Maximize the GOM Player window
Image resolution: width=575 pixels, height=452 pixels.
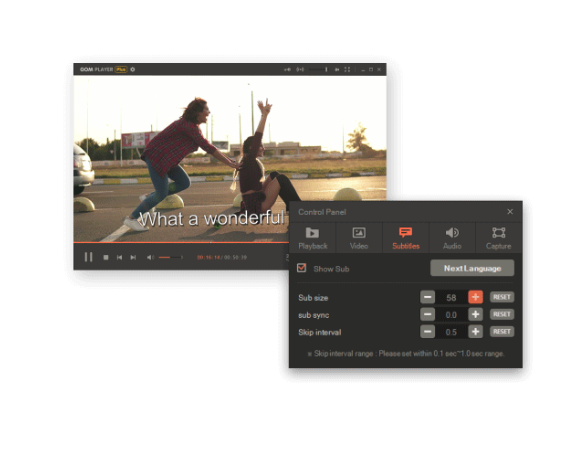[x=371, y=69]
